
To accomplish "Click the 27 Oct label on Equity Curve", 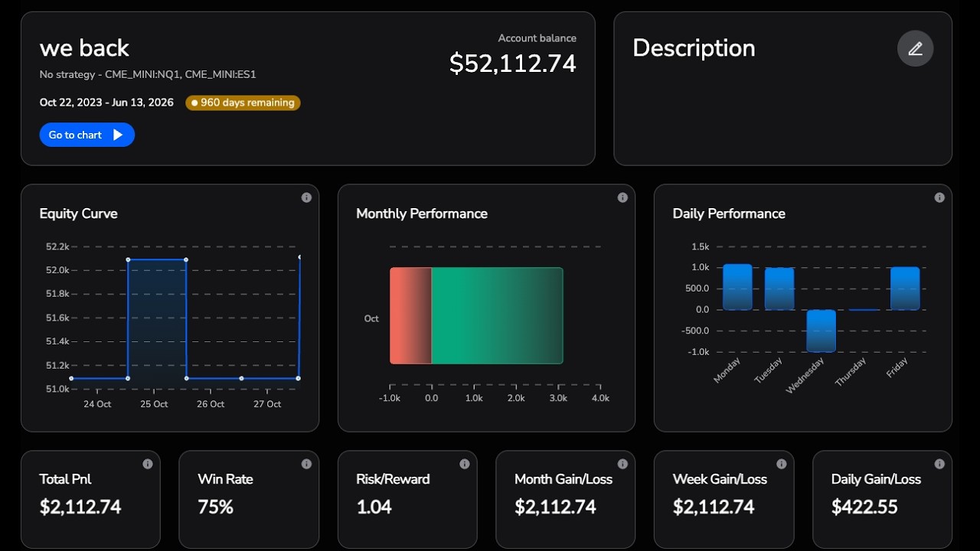I will pyautogui.click(x=267, y=404).
